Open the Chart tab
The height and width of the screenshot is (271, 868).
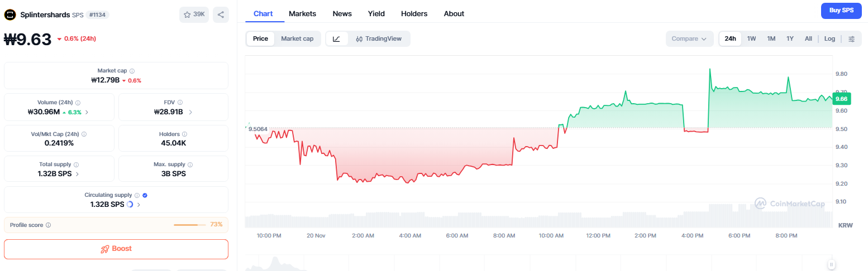(263, 13)
